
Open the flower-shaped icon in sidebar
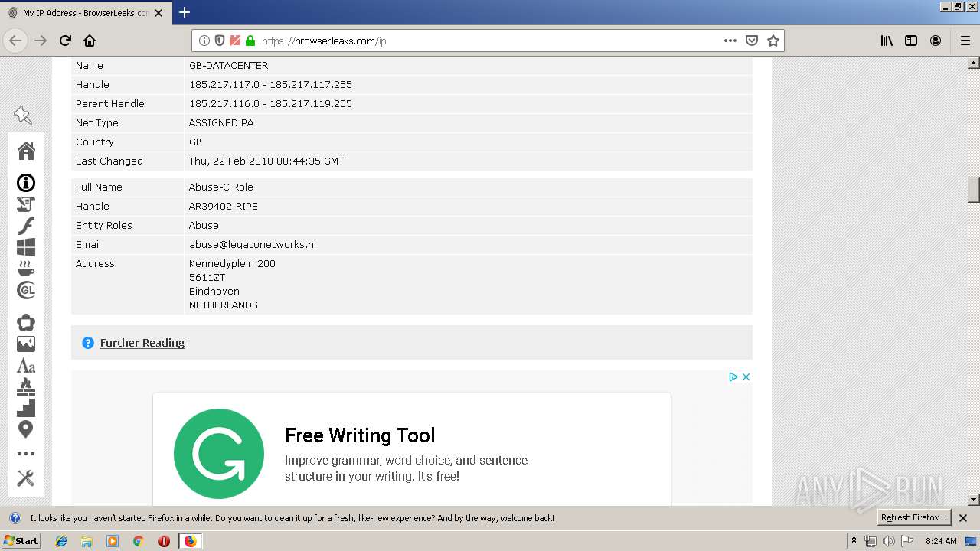26,323
